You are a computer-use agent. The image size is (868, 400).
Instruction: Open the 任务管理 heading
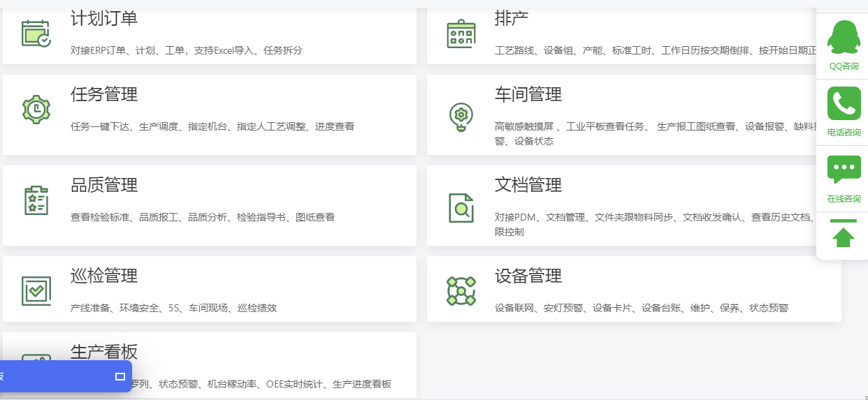pos(104,94)
